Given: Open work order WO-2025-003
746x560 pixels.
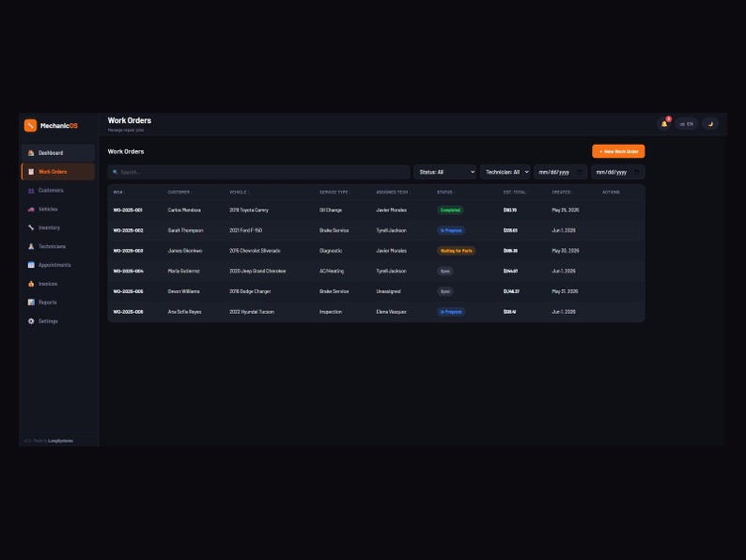Looking at the screenshot, I should (128, 251).
